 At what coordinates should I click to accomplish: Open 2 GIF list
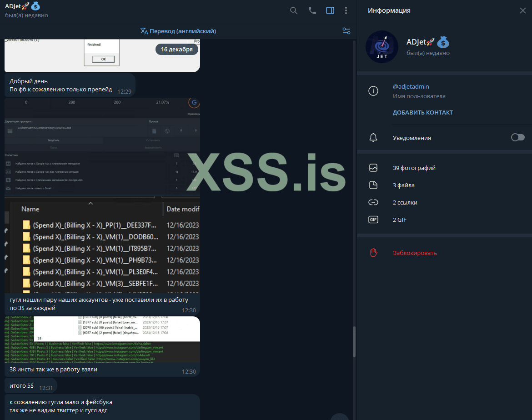[x=399, y=220]
